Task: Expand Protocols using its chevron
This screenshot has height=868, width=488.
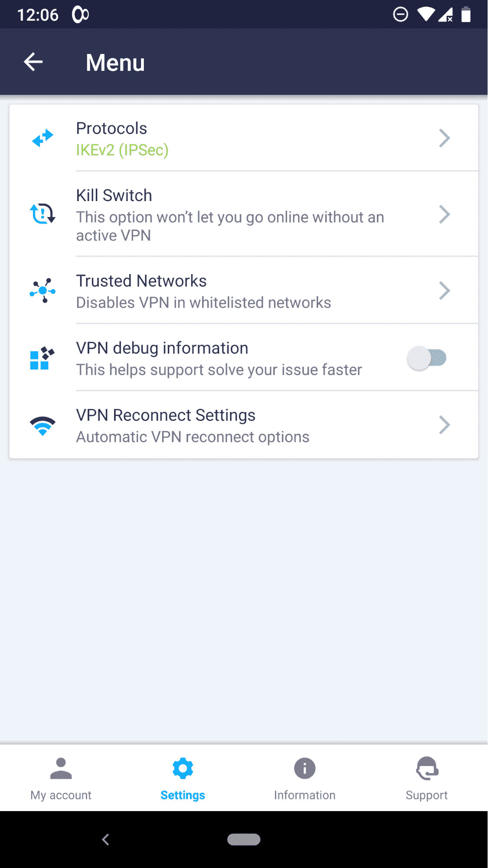Action: click(444, 138)
